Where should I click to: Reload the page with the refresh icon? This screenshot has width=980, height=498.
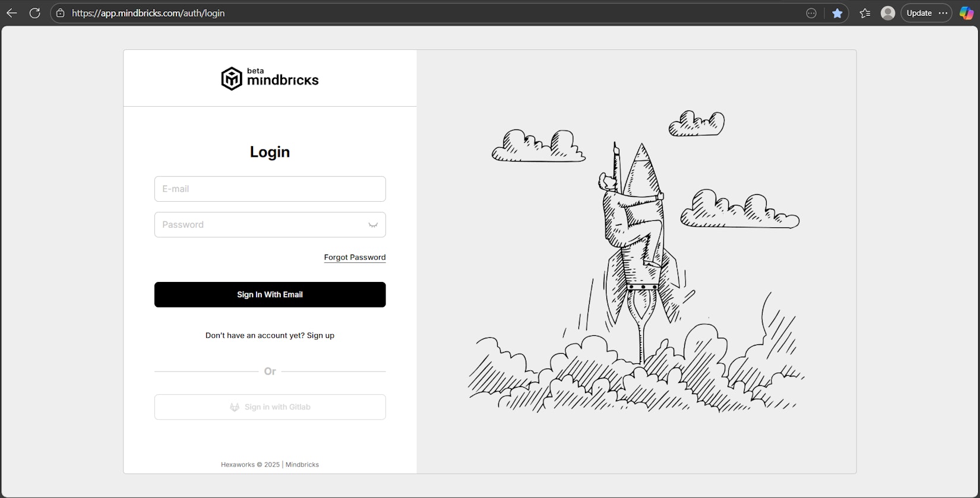pyautogui.click(x=35, y=13)
